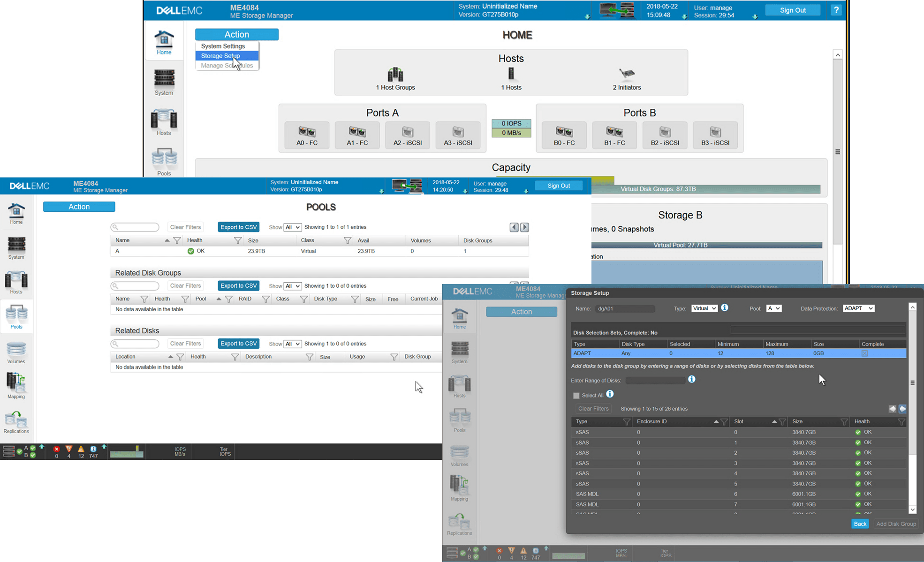Click the Export to CSV button in Pools
The height and width of the screenshot is (562, 924).
coord(239,227)
